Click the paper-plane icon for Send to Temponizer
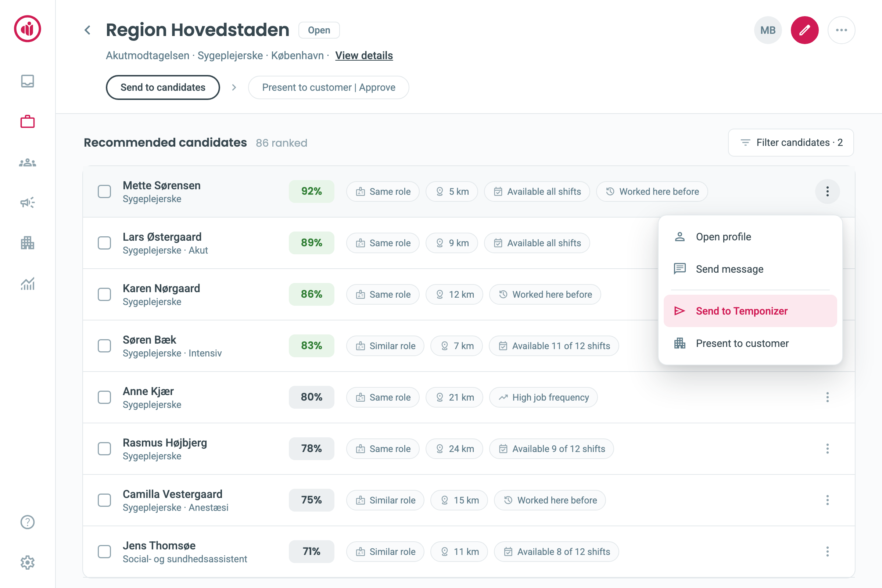Viewport: 882px width, 588px height. point(680,311)
